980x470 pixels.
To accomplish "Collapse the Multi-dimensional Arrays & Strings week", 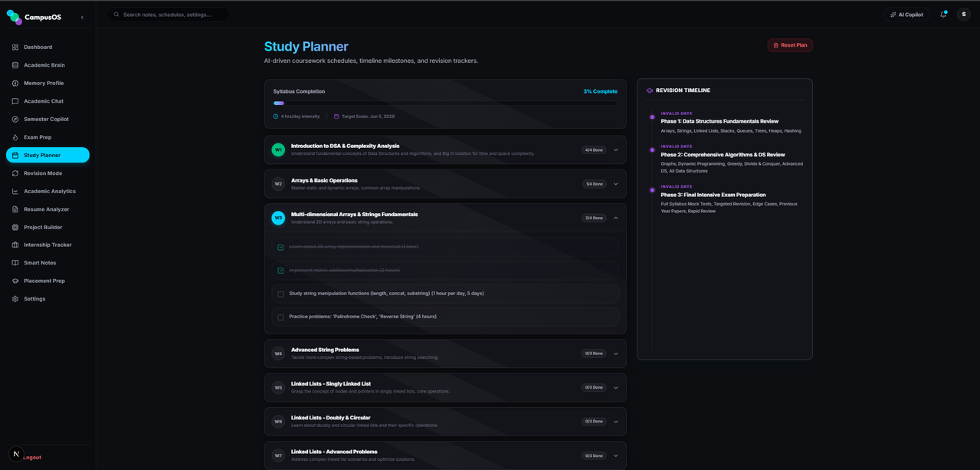I will [x=616, y=218].
